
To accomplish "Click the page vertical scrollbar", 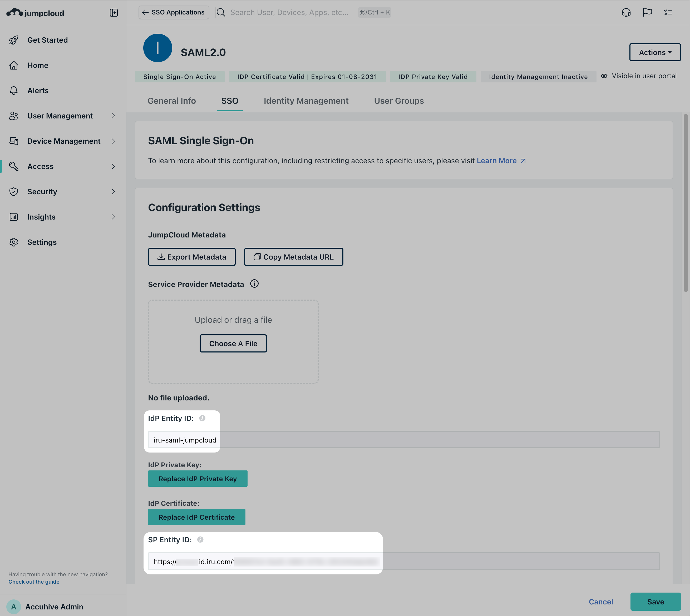I will tap(685, 203).
